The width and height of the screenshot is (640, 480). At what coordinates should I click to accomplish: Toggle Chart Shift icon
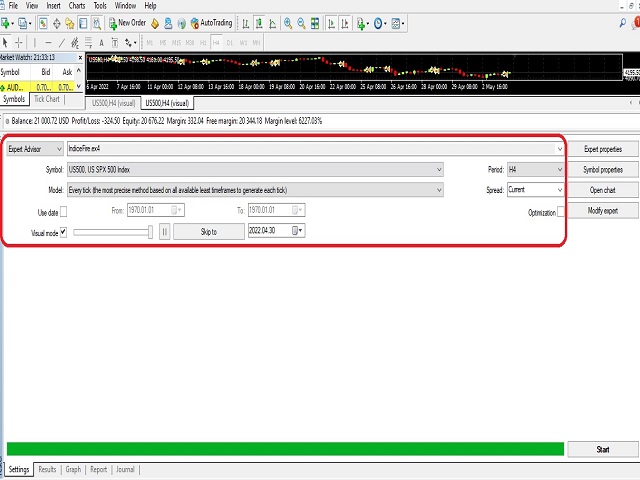[x=345, y=24]
